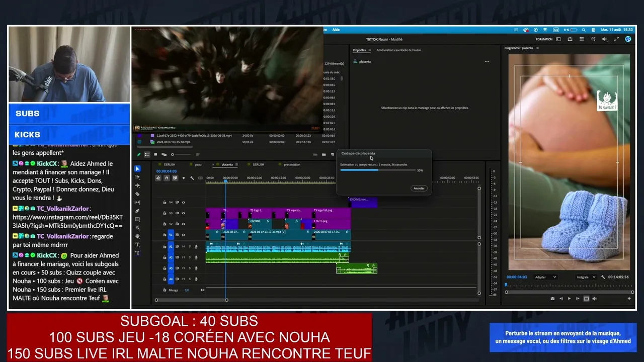Open the Program monitor button editor plus
The image size is (644, 362).
(x=629, y=299)
